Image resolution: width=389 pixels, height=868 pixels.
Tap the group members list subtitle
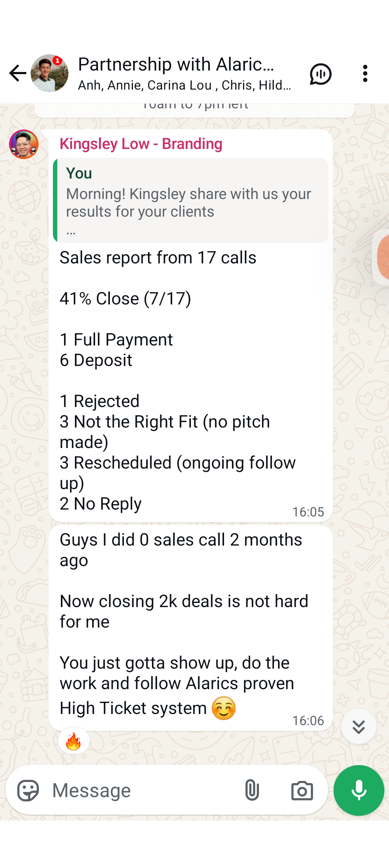click(x=184, y=85)
